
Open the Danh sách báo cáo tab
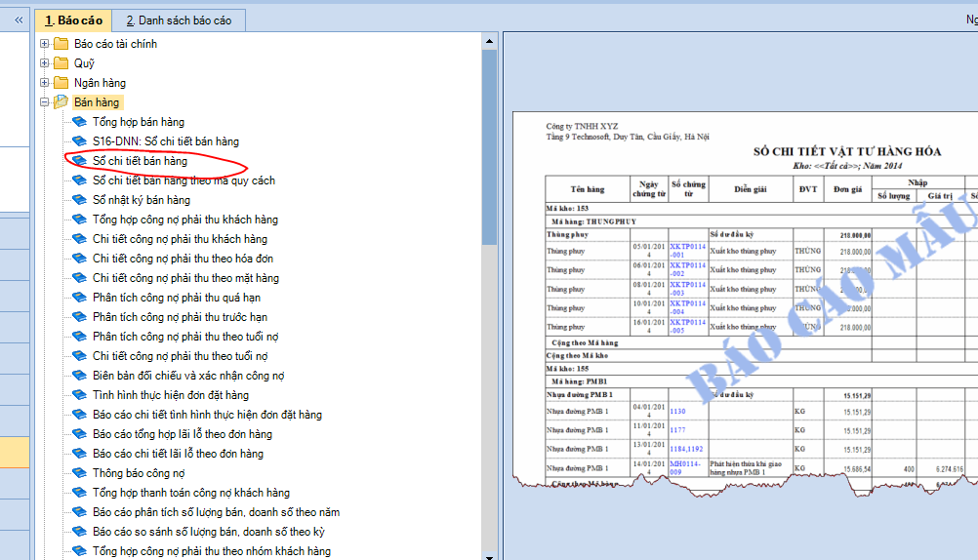[179, 20]
